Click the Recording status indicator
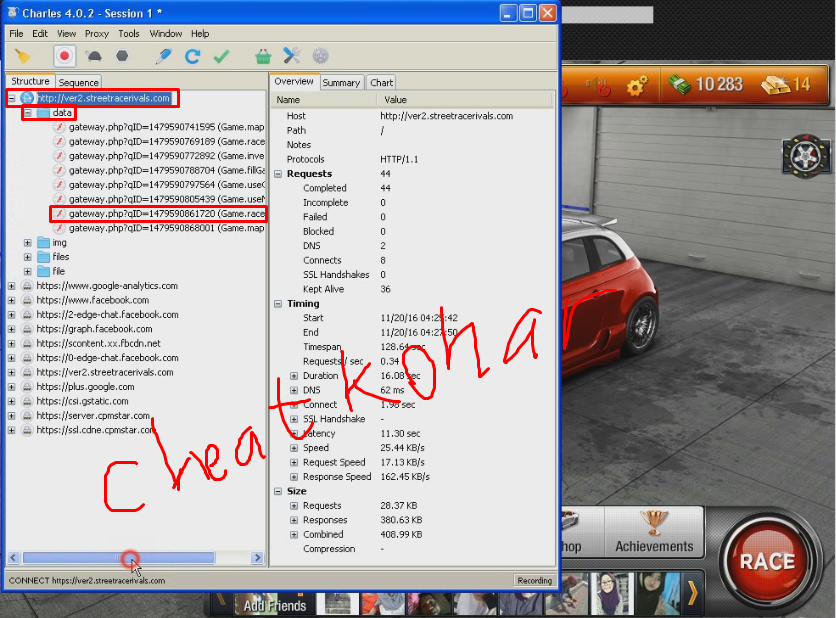 coord(534,581)
